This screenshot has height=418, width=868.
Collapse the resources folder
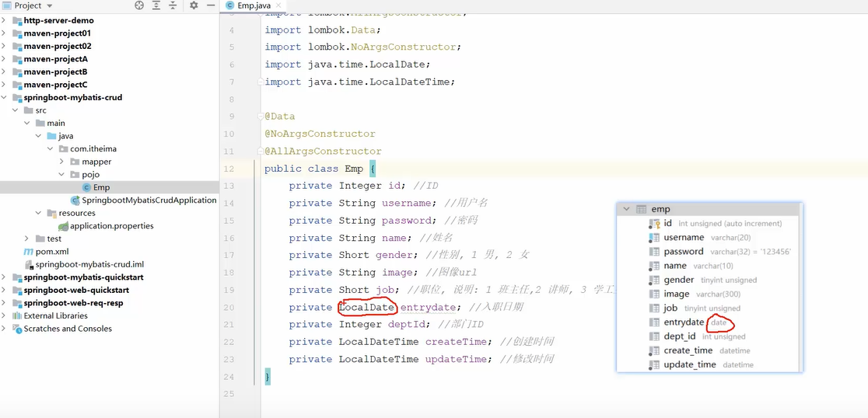38,213
